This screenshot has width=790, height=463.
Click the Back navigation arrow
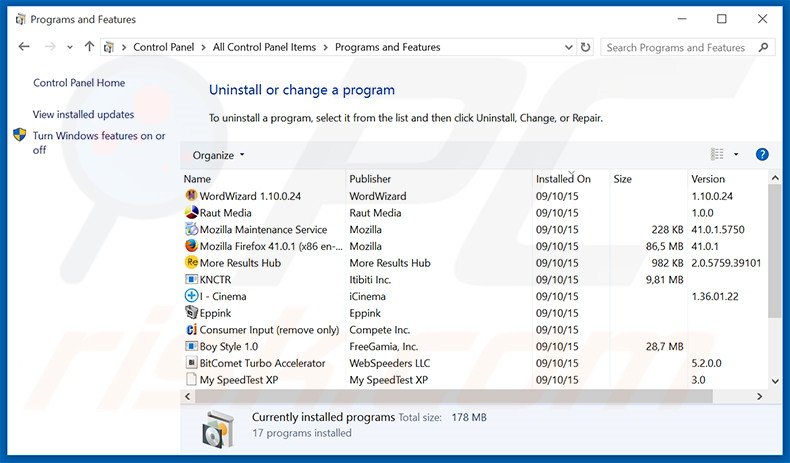click(x=24, y=47)
